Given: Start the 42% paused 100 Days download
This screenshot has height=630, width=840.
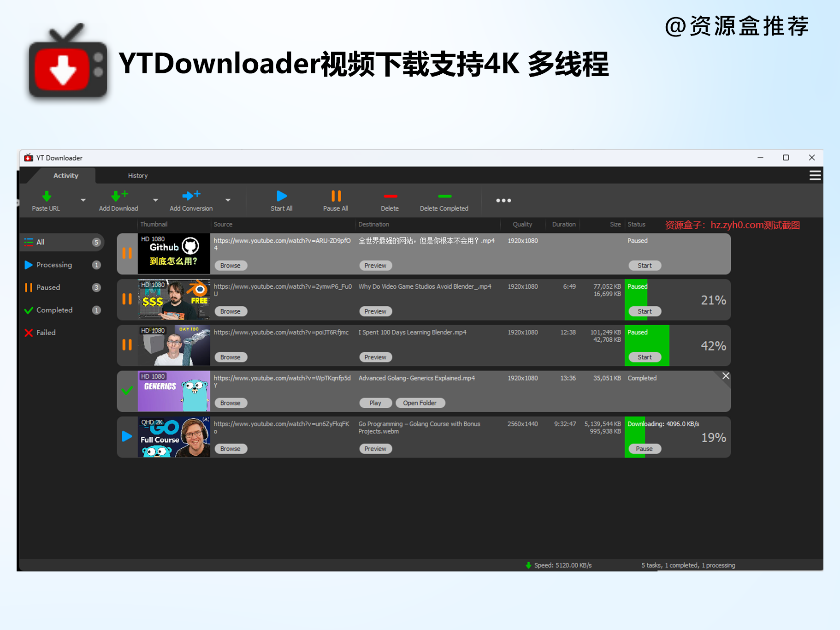Looking at the screenshot, I should [645, 357].
